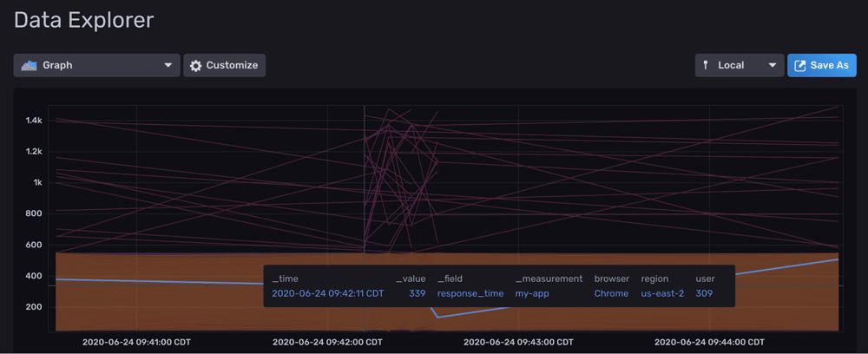868x354 pixels.
Task: Click Chrome under the browser column
Action: point(611,293)
